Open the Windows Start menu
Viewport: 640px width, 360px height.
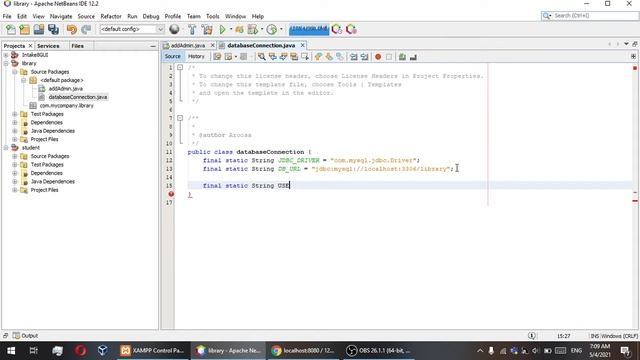(11, 351)
